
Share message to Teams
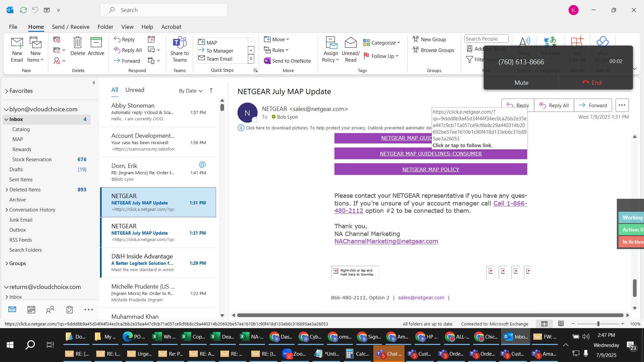point(179,50)
